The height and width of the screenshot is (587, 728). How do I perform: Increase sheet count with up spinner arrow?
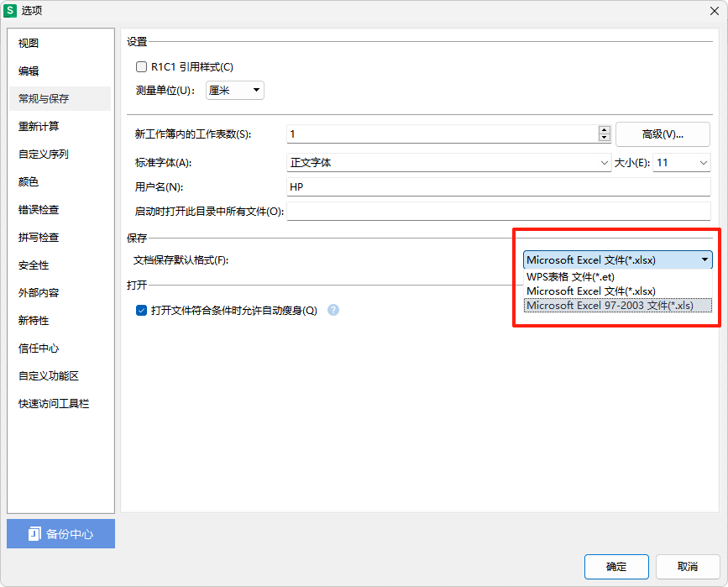click(x=604, y=130)
